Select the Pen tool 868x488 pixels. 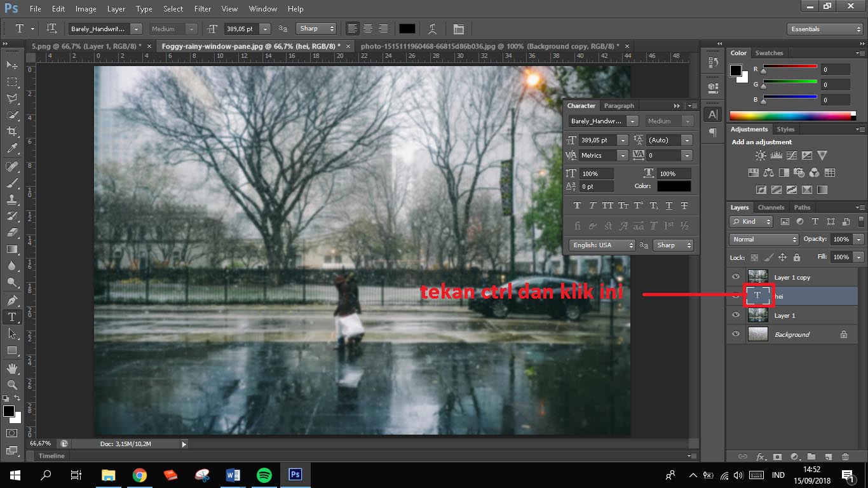(11, 300)
